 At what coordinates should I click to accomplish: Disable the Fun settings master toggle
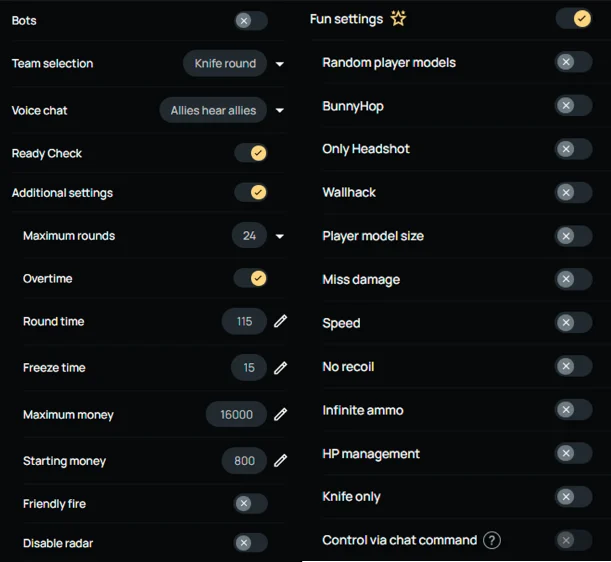click(573, 18)
